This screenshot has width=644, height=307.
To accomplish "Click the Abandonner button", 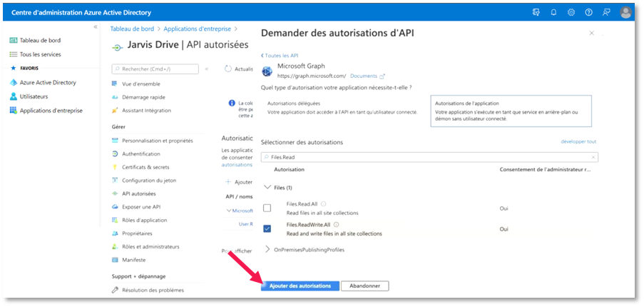I will pos(364,286).
